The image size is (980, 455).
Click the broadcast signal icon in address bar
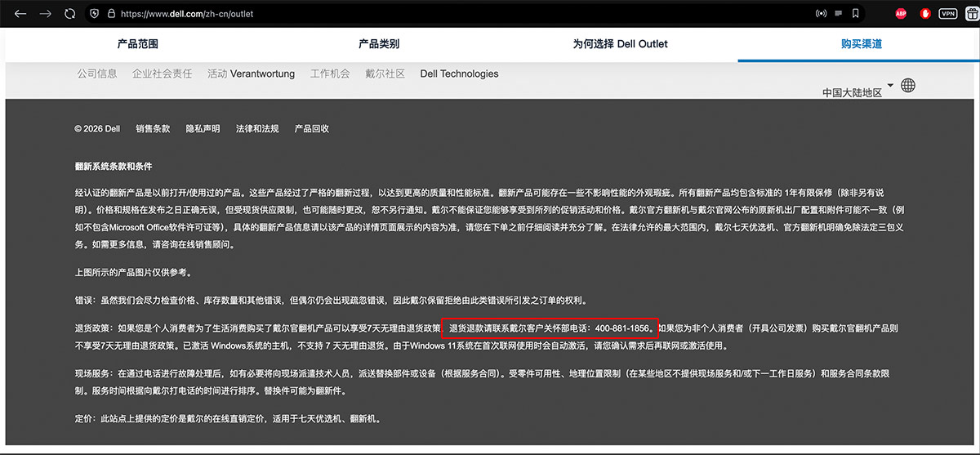coord(822,14)
